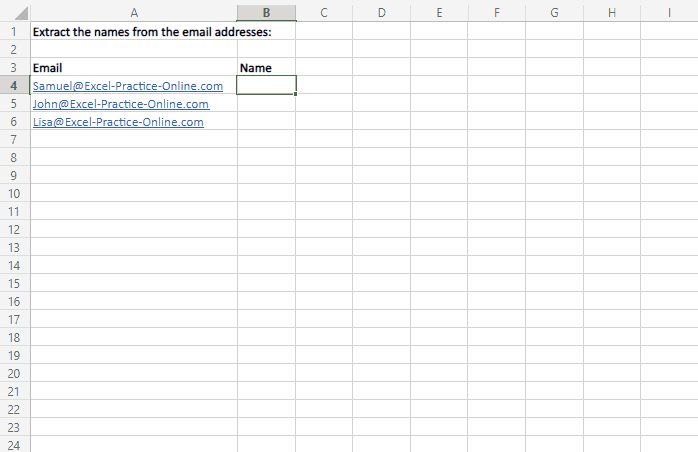This screenshot has width=698, height=452.
Task: Click the row 6 header
Action: tap(15, 122)
